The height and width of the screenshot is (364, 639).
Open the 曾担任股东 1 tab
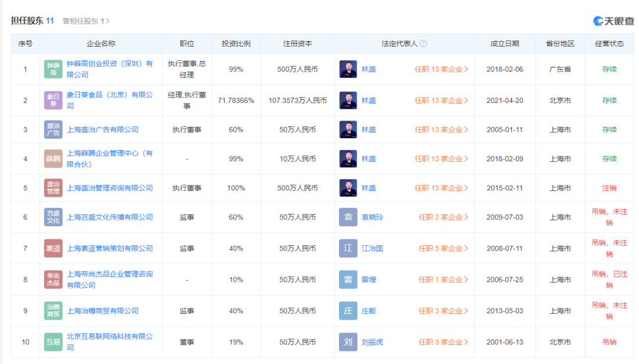86,21
